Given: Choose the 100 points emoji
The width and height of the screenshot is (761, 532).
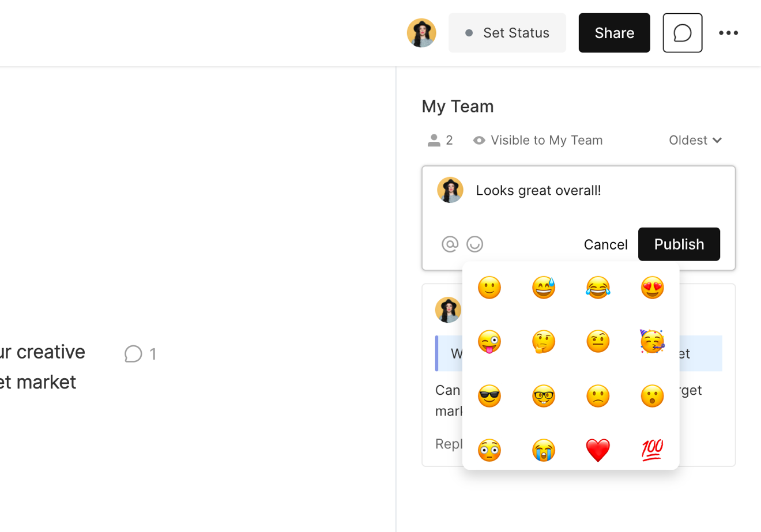Looking at the screenshot, I should (652, 450).
